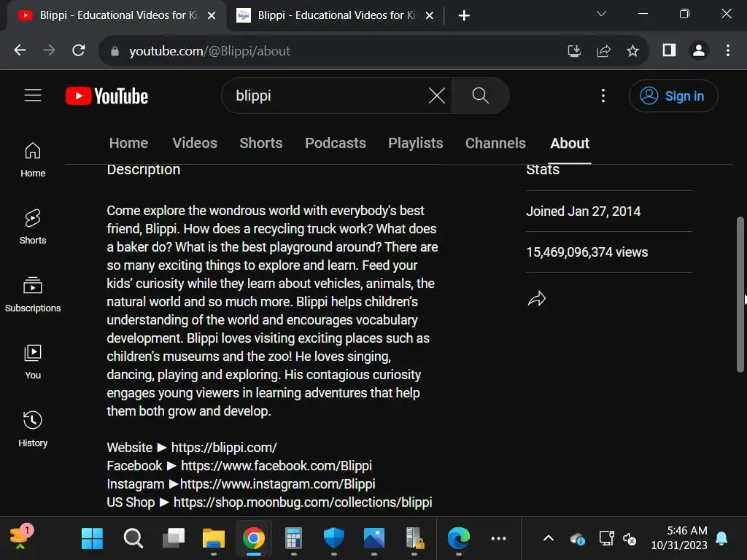Click the page vertical scrollbar
The width and height of the screenshot is (747, 560).
pos(740,294)
